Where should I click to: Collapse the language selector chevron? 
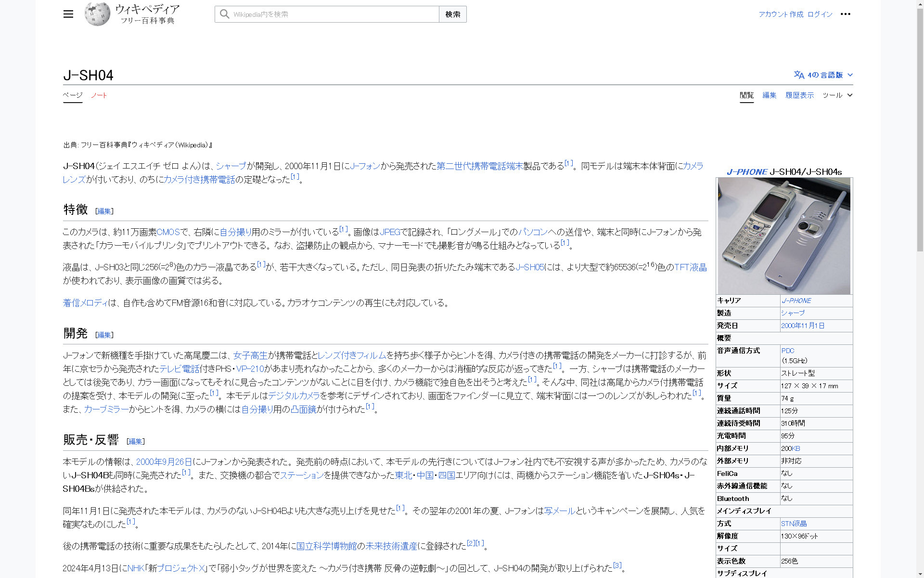coord(850,75)
